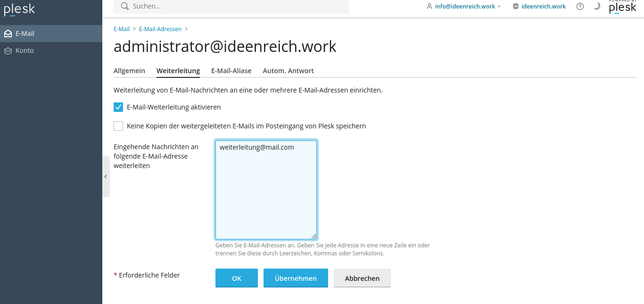Click the globe icon beside ideenreich.work

(x=516, y=7)
